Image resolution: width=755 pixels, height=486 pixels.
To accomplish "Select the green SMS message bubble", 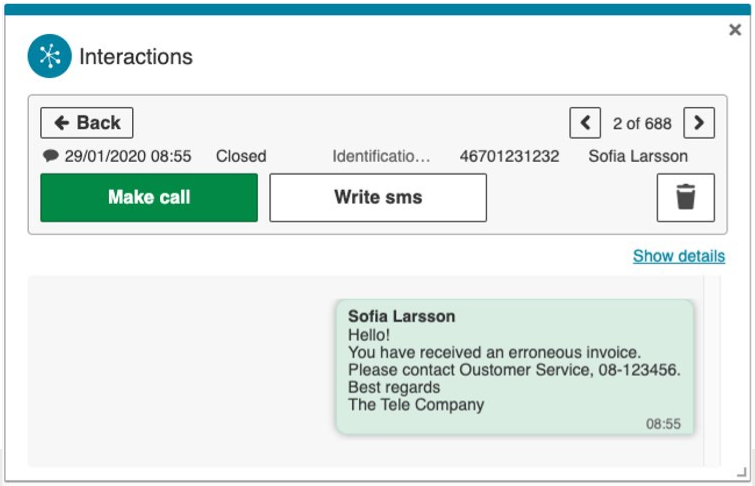I will coord(515,367).
